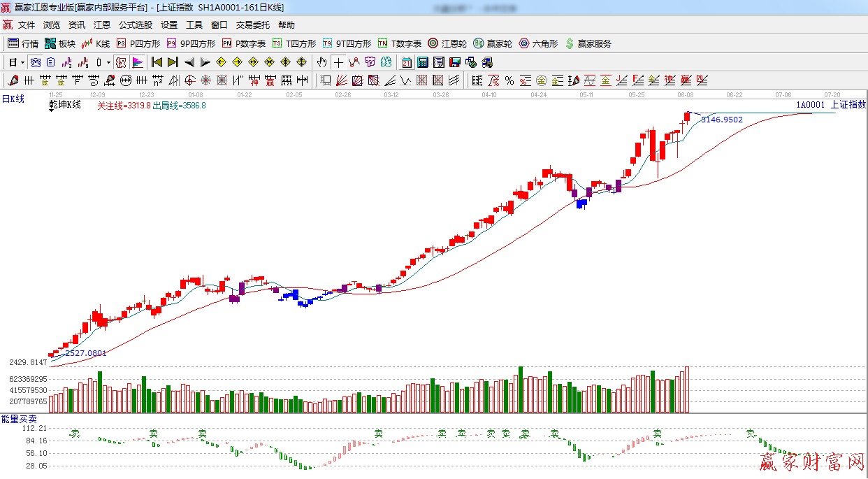Toggle the flag-shaped chart mode button
This screenshot has width=868, height=479.
click(x=137, y=62)
